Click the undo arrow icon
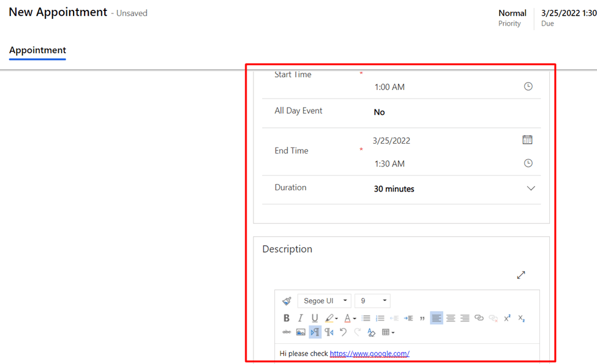This screenshot has height=364, width=597. (x=343, y=332)
